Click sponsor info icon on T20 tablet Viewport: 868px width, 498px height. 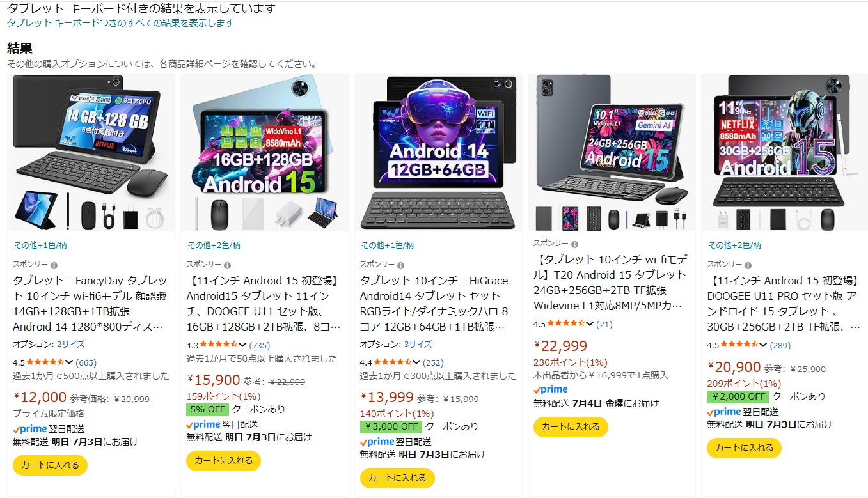tap(574, 244)
